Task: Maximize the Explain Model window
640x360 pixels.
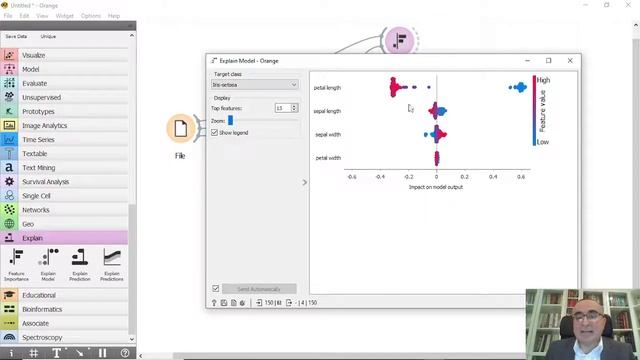Action: coord(549,60)
